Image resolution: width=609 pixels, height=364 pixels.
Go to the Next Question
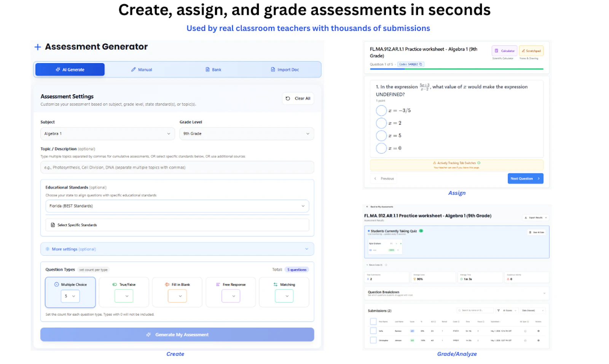[525, 178]
